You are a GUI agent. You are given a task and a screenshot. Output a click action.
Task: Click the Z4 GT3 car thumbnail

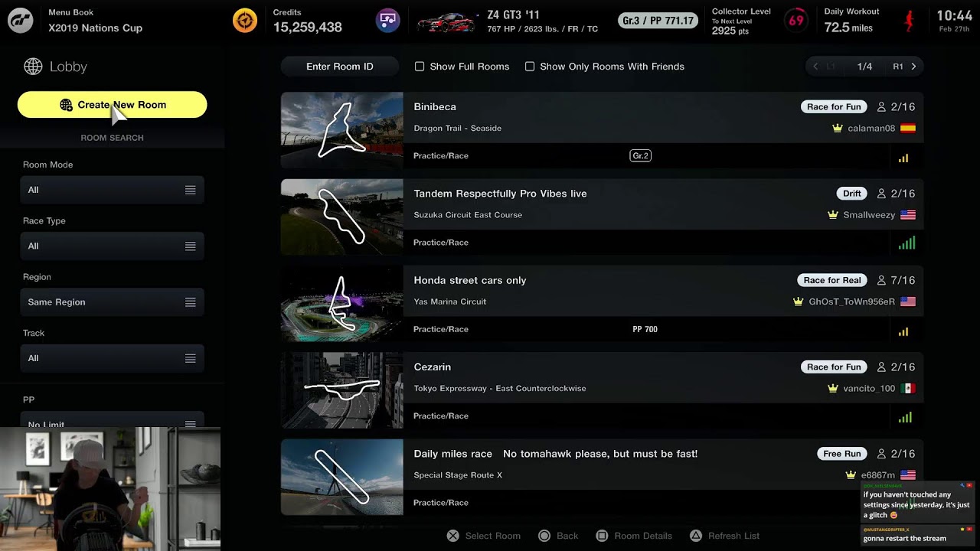[x=447, y=21]
